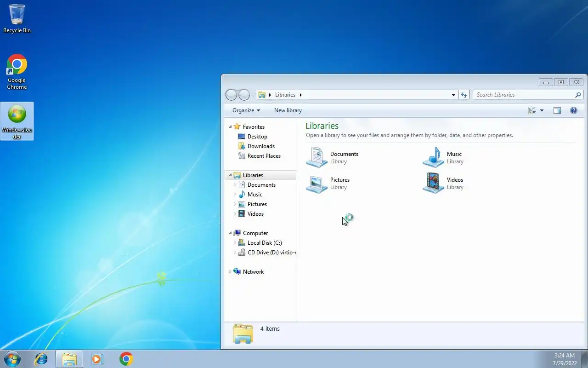
Task: Open Windows Media Player from taskbar
Action: point(97,359)
